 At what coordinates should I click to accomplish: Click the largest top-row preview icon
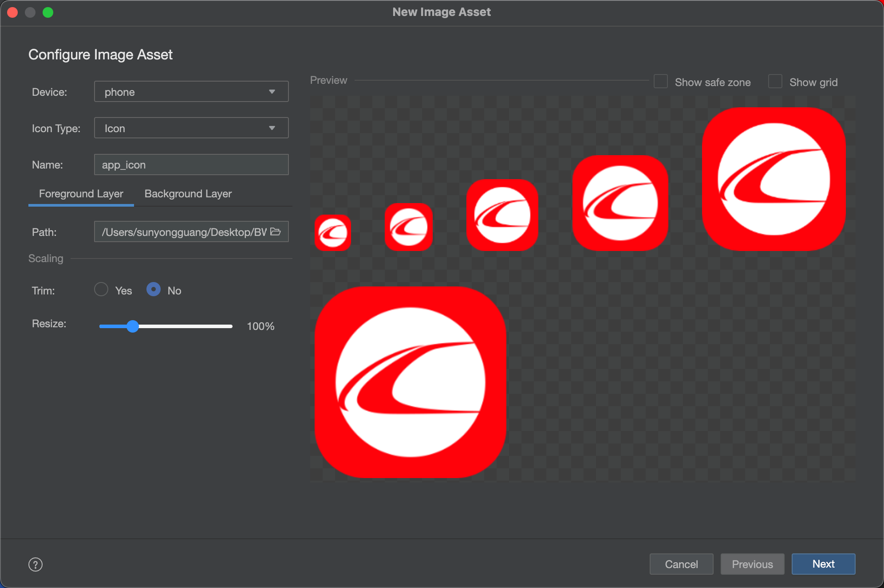coord(773,179)
